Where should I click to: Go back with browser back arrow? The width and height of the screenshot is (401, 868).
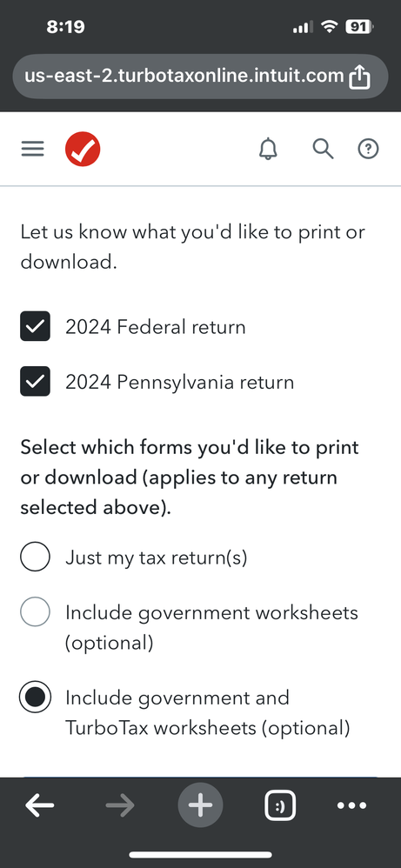click(x=40, y=805)
